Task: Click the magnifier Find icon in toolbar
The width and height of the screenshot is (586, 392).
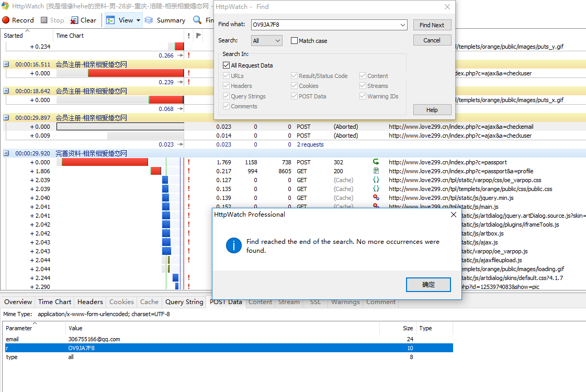Action: (197, 20)
